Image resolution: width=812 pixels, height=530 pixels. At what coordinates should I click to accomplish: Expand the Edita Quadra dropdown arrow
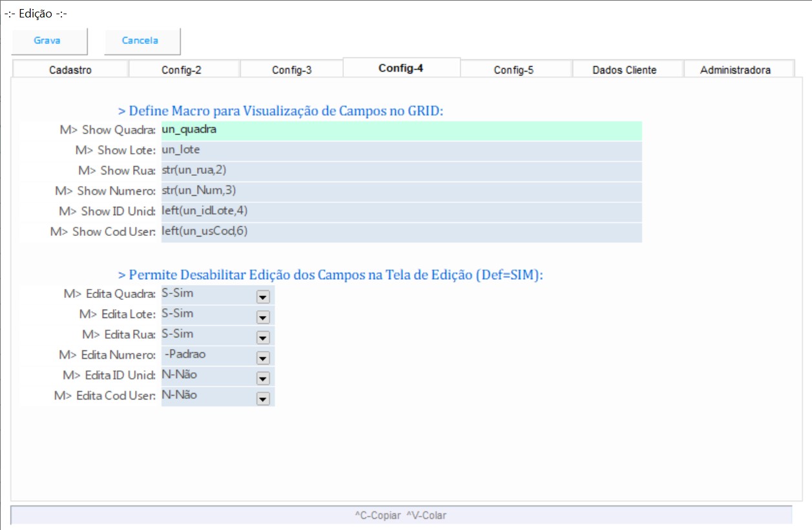(263, 297)
